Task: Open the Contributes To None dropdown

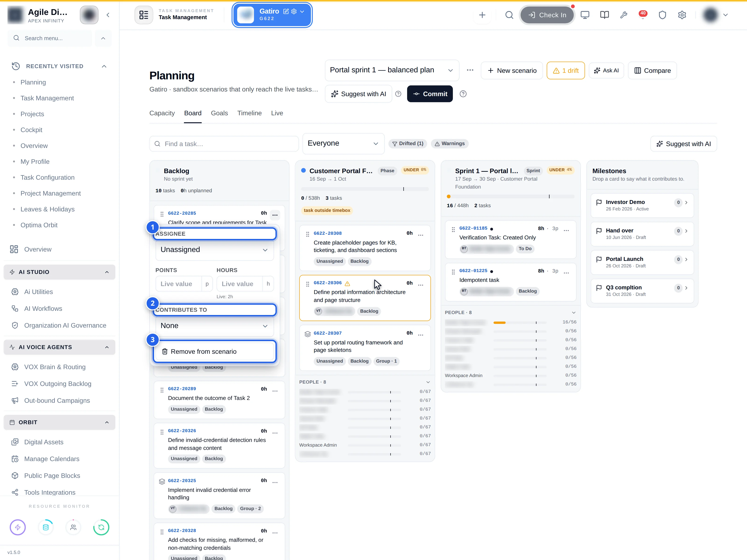Action: (x=215, y=326)
